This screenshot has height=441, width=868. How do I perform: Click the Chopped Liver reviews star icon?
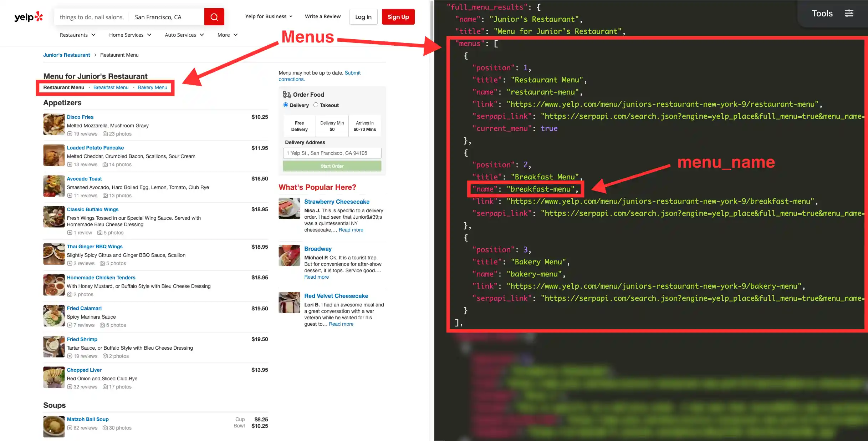click(x=70, y=387)
